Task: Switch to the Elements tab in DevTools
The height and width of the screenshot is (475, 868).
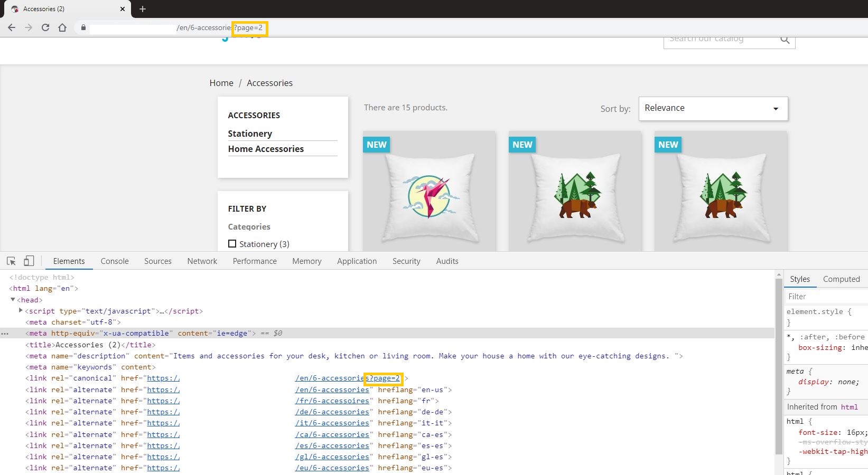Action: 69,261
